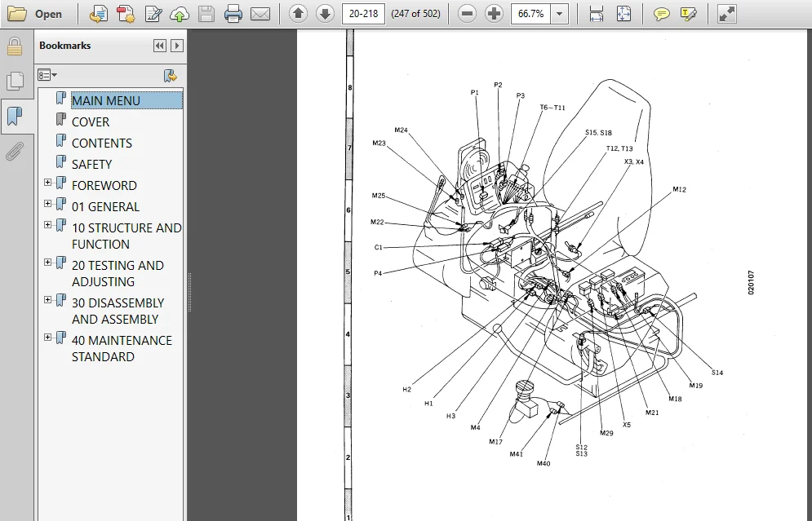Click the M24 label in the diagram
This screenshot has height=521, width=812.
pyautogui.click(x=401, y=130)
